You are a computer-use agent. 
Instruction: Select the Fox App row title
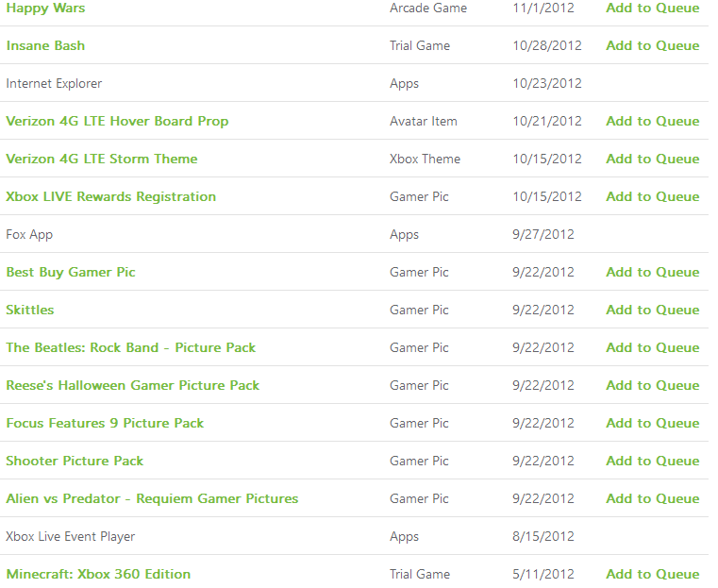point(29,235)
